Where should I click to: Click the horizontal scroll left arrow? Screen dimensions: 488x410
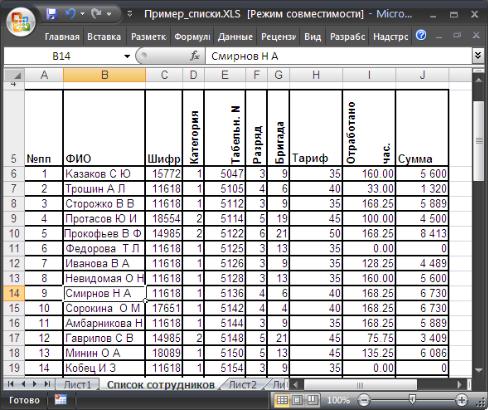click(x=295, y=385)
